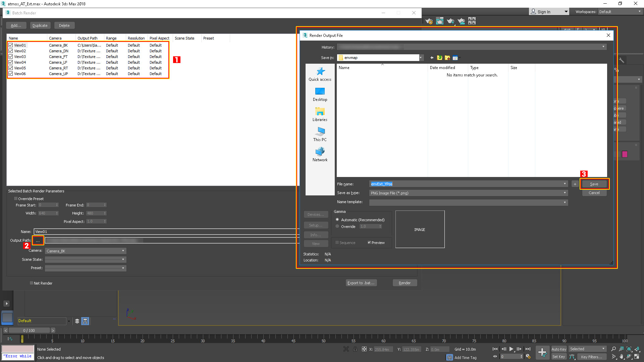Open Time Configuration clock icon

(528, 357)
